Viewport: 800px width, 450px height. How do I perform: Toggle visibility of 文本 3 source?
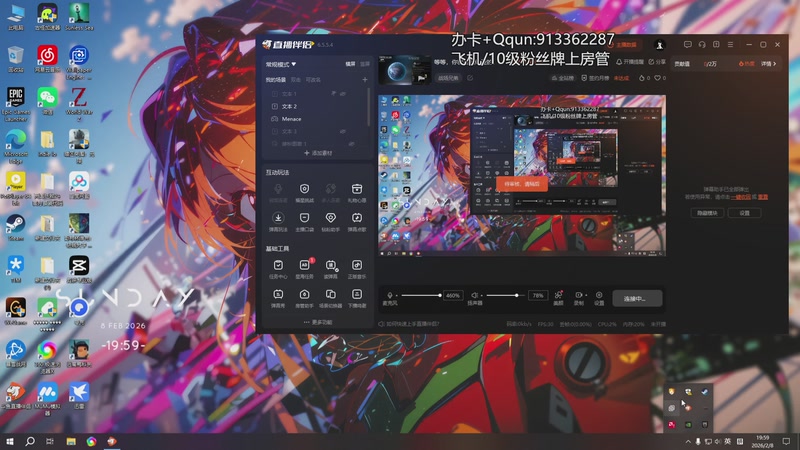[x=343, y=132]
